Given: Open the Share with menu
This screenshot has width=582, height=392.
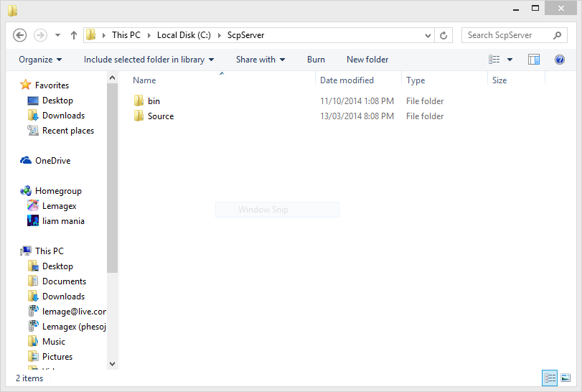Looking at the screenshot, I should 261,60.
